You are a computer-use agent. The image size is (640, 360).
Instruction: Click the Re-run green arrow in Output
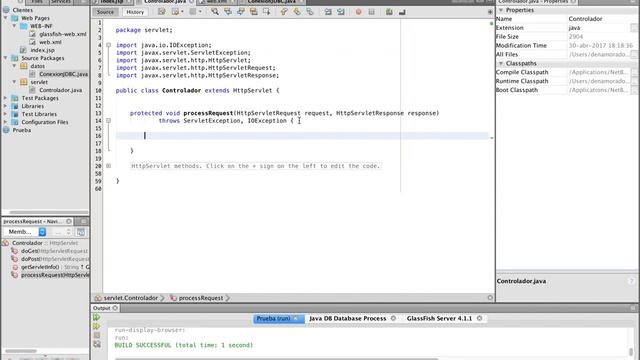[x=97, y=317]
